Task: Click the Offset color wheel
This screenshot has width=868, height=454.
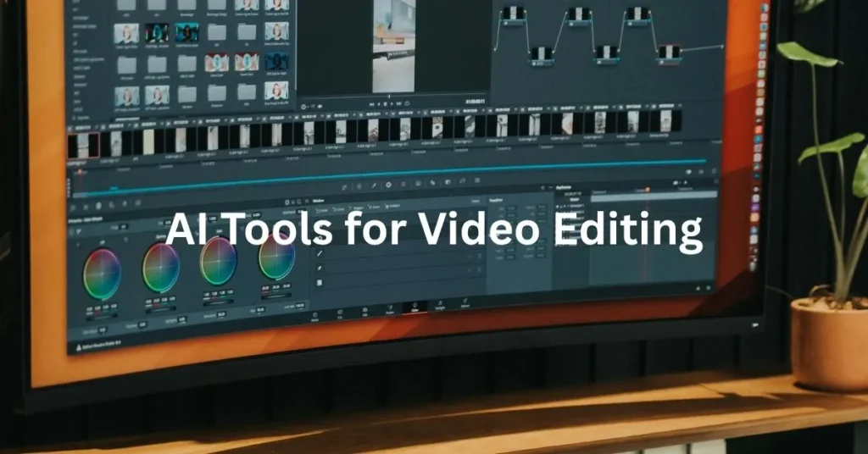Action: click(276, 254)
